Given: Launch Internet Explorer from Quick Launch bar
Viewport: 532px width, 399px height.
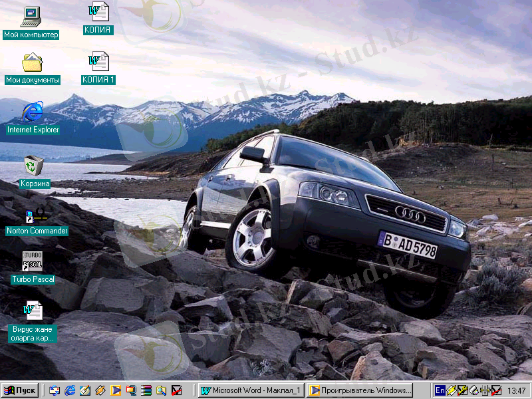Looking at the screenshot, I should 70,390.
